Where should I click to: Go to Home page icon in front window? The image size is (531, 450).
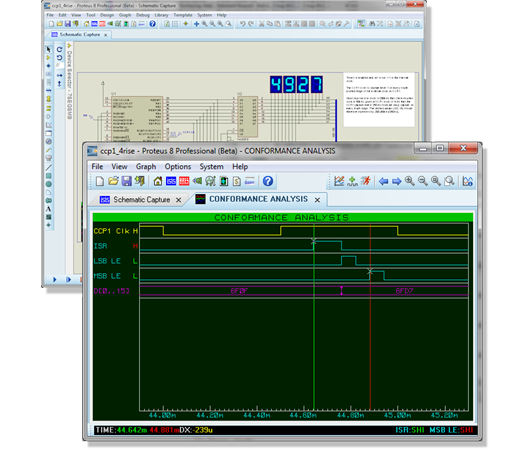coord(158,181)
